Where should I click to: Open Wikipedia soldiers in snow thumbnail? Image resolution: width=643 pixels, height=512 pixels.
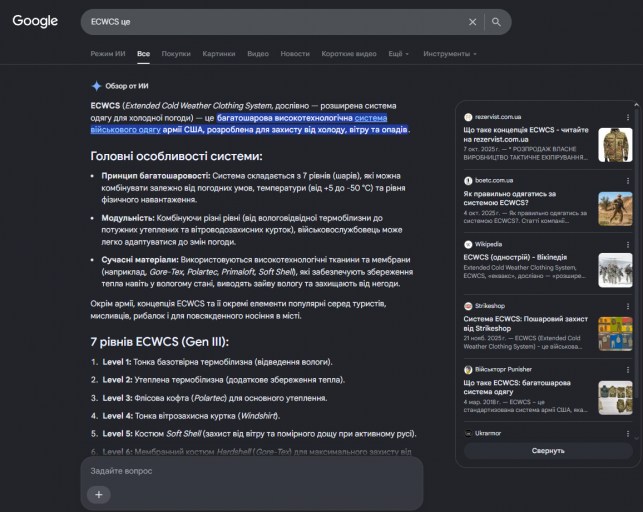[615, 270]
